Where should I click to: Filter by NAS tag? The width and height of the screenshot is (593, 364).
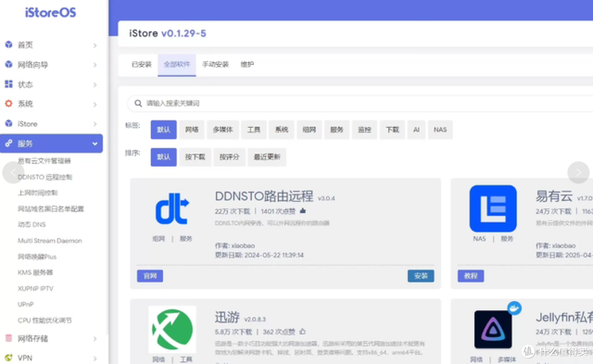440,130
